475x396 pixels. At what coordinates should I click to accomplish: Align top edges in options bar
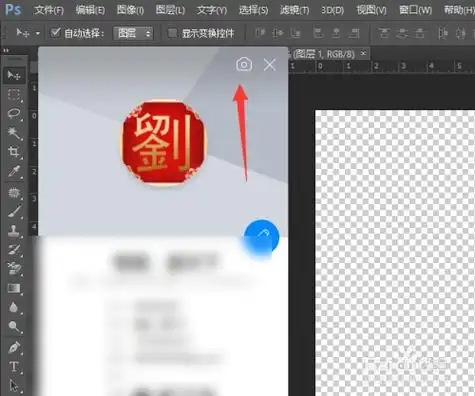pyautogui.click(x=260, y=33)
